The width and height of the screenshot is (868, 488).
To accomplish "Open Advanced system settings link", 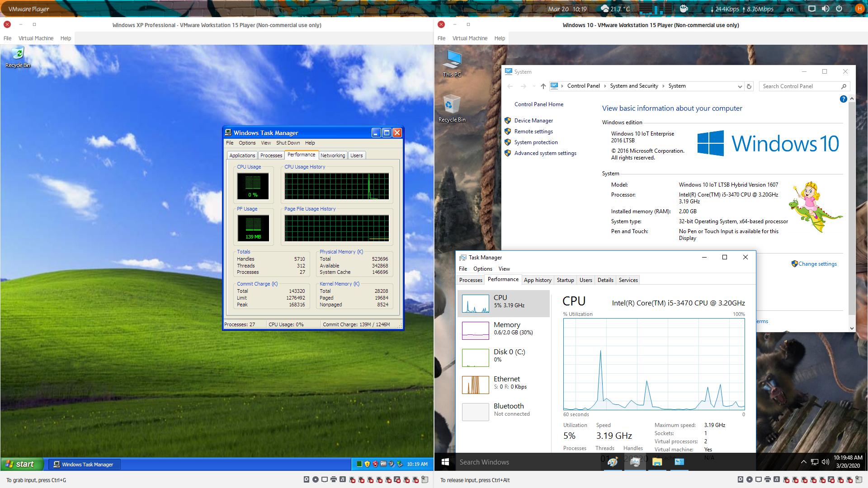I will [x=545, y=153].
